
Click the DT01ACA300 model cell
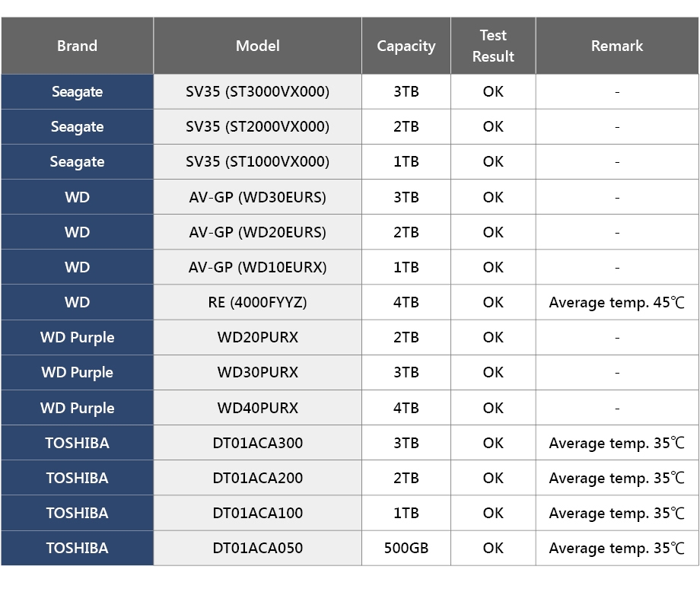[257, 443]
